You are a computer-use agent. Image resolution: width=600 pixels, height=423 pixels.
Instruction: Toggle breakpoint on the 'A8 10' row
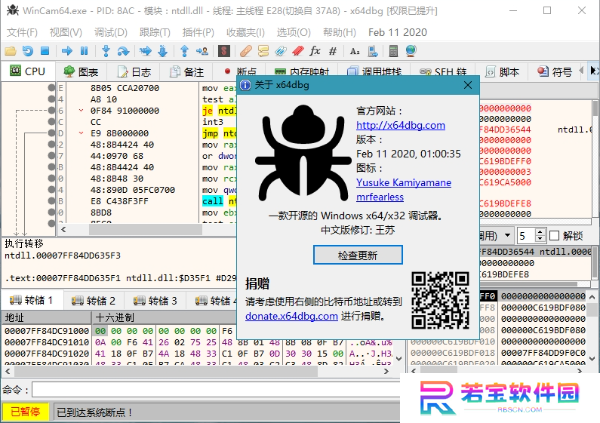[x=51, y=99]
